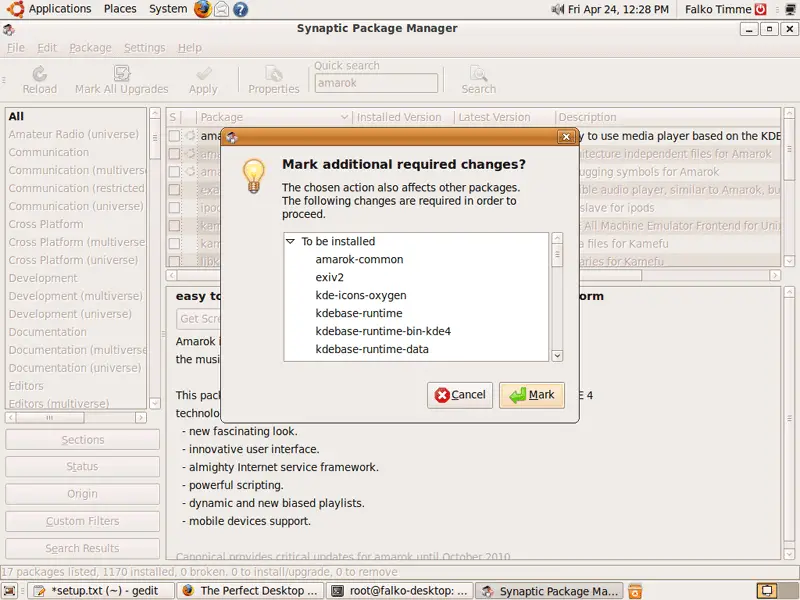Click the status icon of the Amarok debugging symbols row
The width and height of the screenshot is (800, 600).
pos(190,171)
